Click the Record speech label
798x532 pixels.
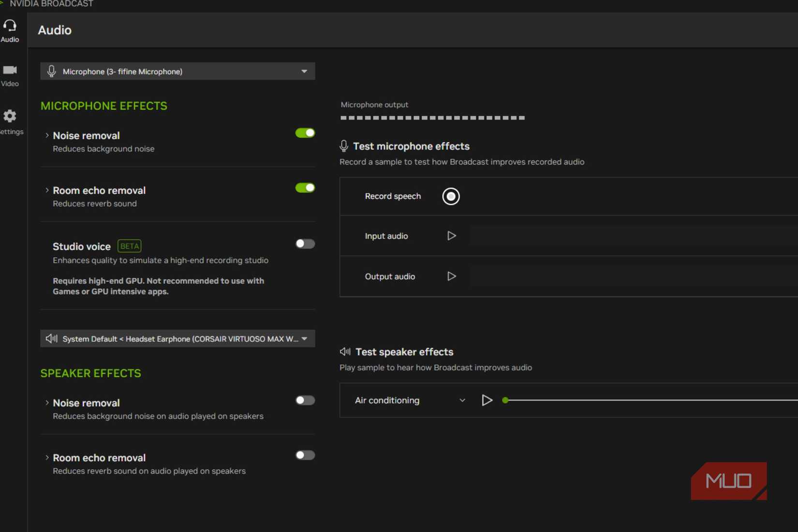click(393, 196)
